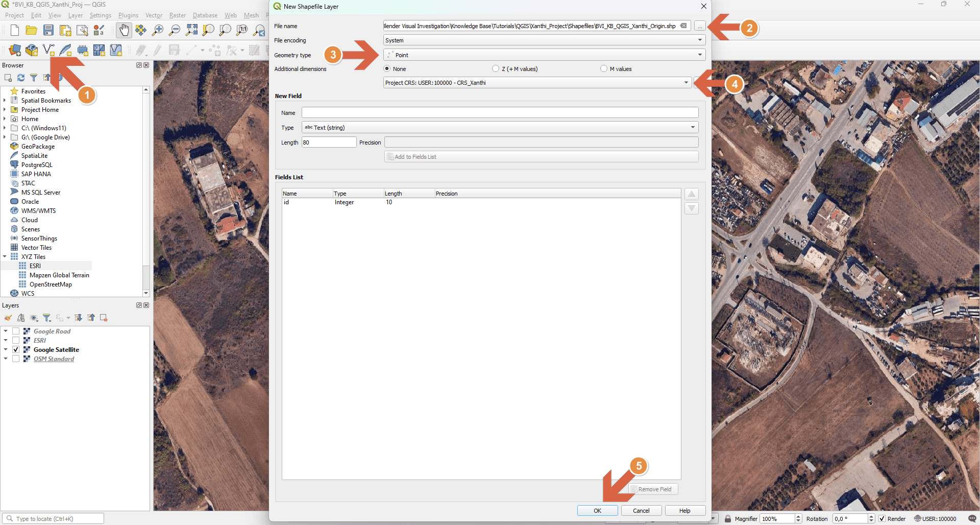Open the File encoding System dropdown

[544, 40]
